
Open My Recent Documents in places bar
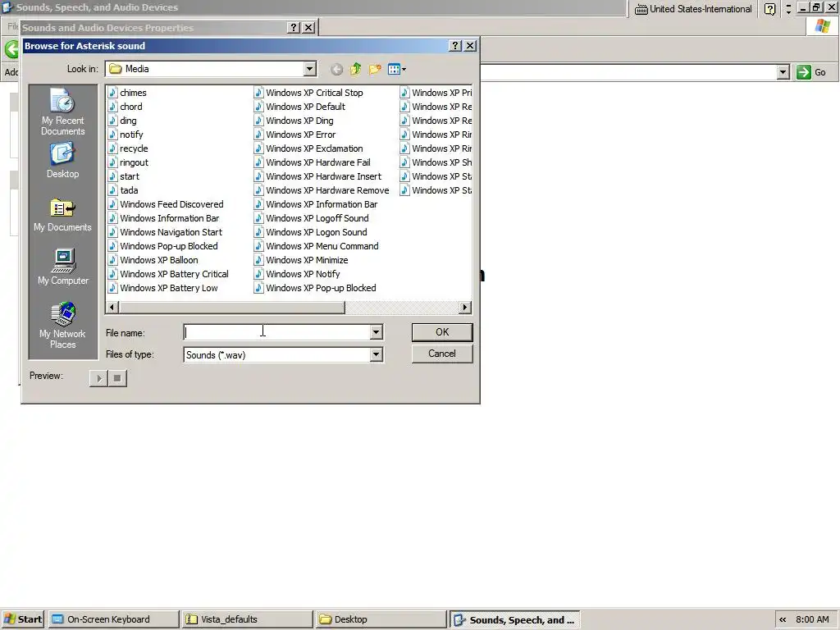click(x=62, y=112)
